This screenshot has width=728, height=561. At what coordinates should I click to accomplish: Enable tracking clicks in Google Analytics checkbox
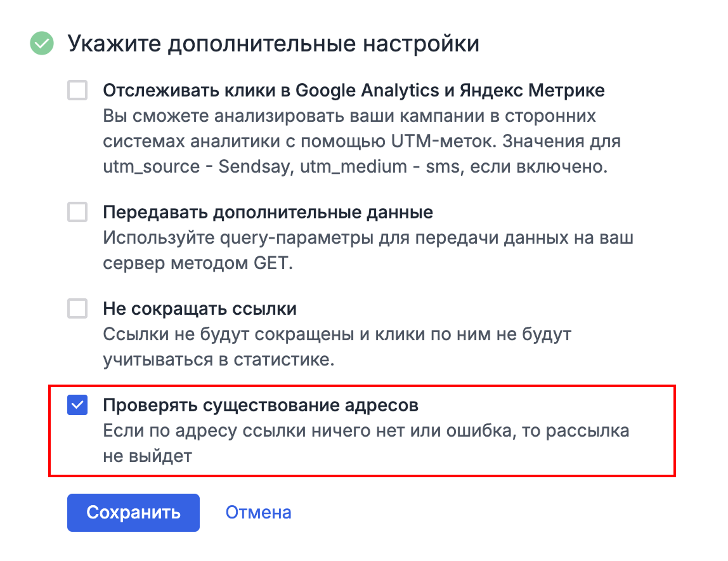77,91
